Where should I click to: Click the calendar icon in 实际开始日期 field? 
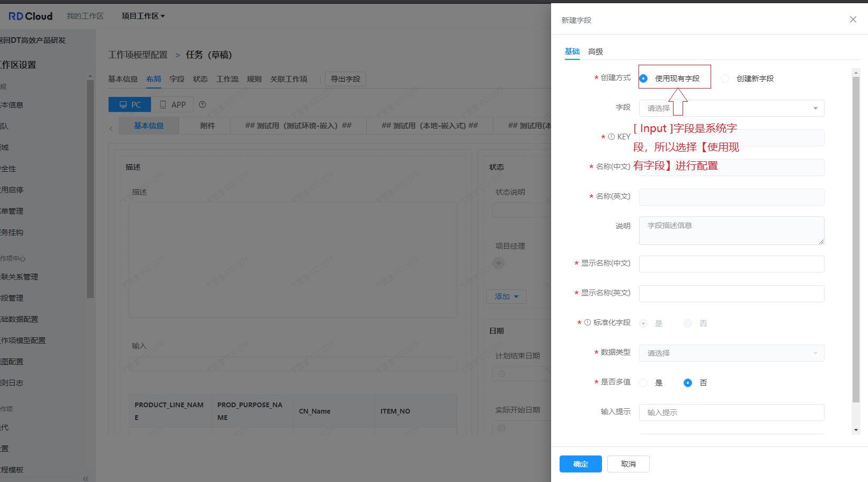click(x=501, y=428)
